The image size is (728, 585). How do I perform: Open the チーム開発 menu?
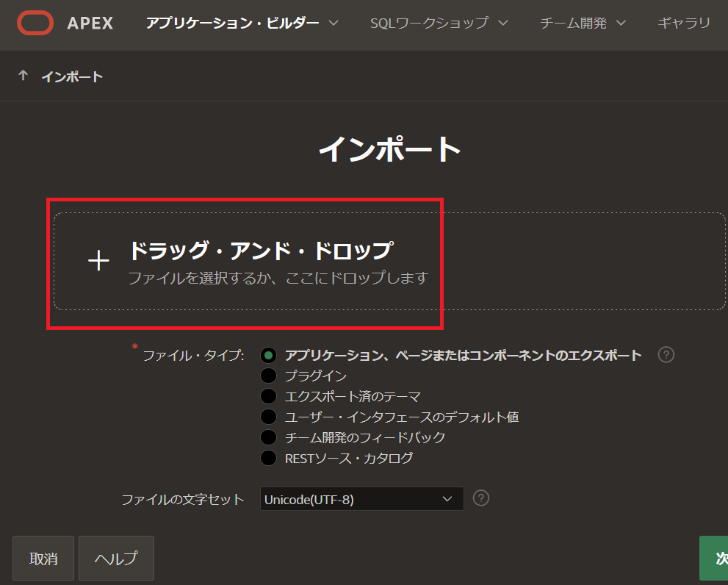pos(583,23)
